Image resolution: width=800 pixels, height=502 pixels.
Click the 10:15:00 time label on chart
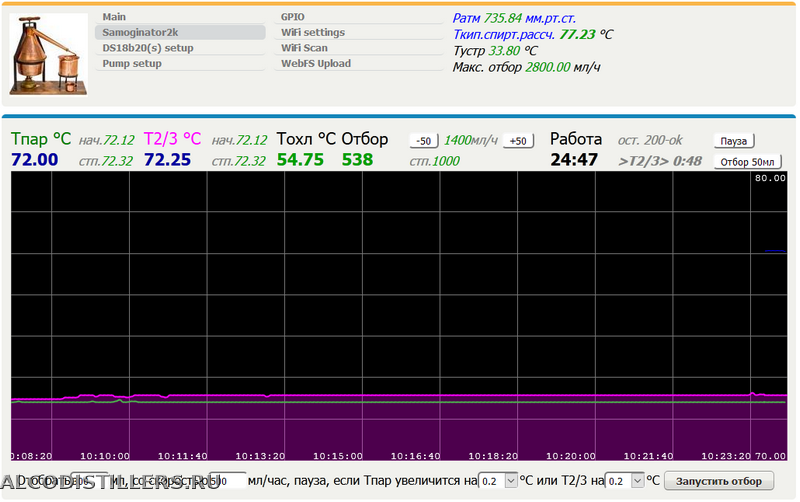pos(338,456)
